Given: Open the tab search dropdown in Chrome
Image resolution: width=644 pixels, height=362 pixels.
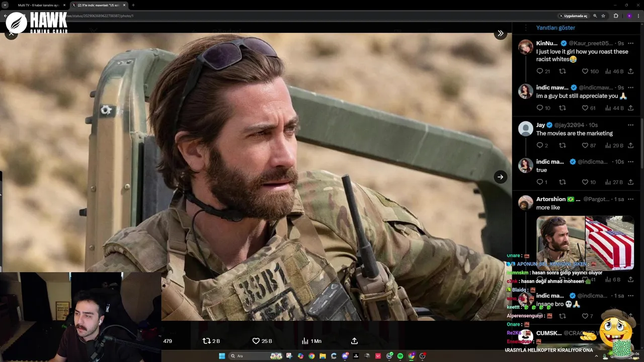Looking at the screenshot, I should coord(5,5).
